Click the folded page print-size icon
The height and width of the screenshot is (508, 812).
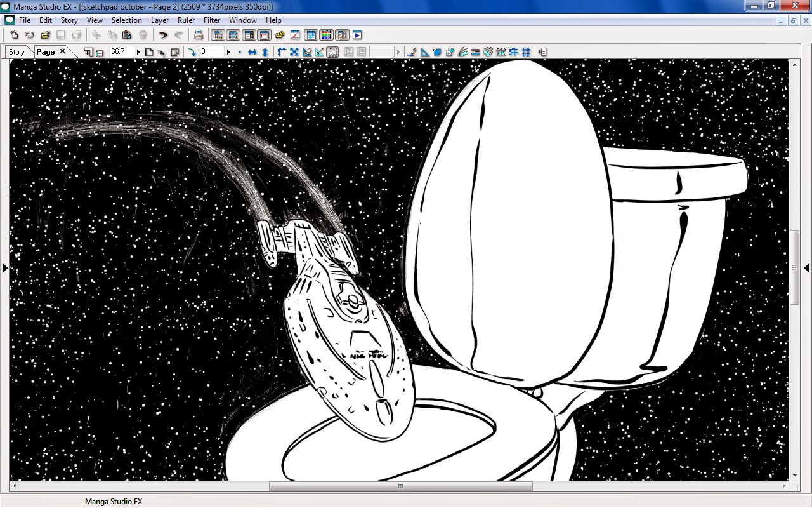[x=175, y=52]
